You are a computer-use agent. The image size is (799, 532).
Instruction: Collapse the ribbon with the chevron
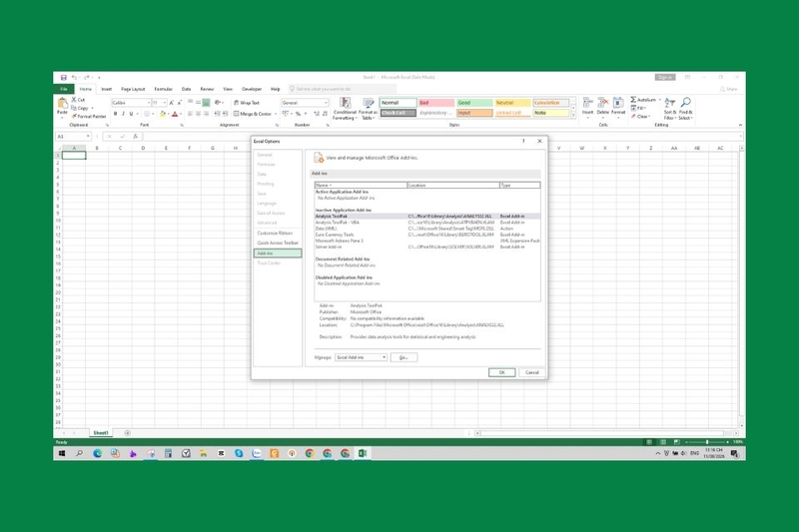pos(740,125)
